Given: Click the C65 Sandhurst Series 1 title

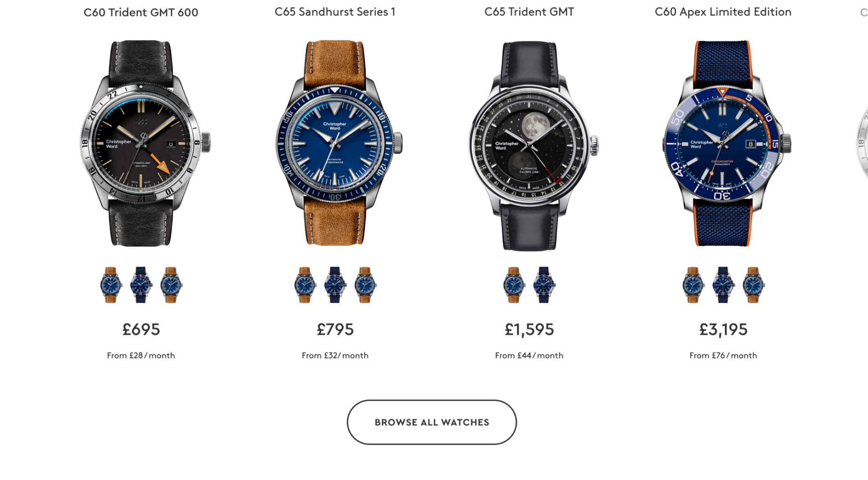Looking at the screenshot, I should 335,12.
